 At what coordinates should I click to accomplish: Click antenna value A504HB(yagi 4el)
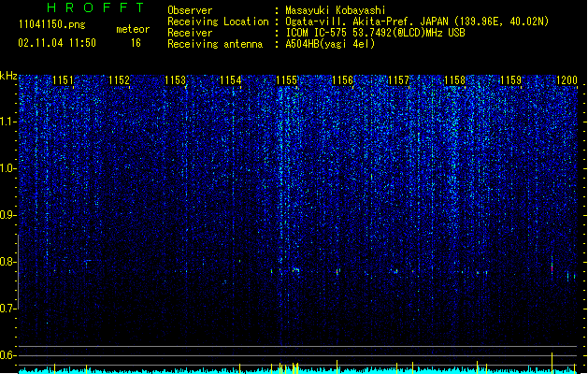coord(330,44)
